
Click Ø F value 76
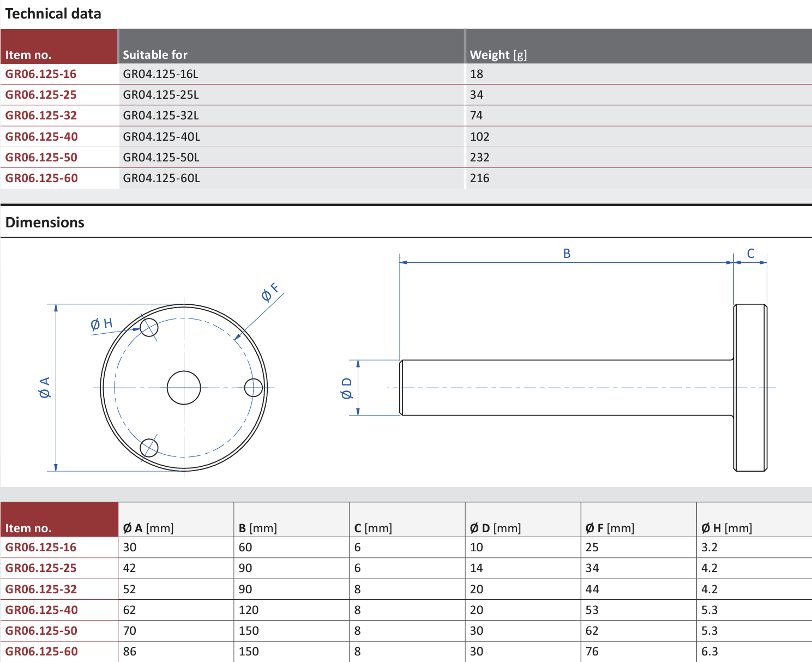pos(592,652)
